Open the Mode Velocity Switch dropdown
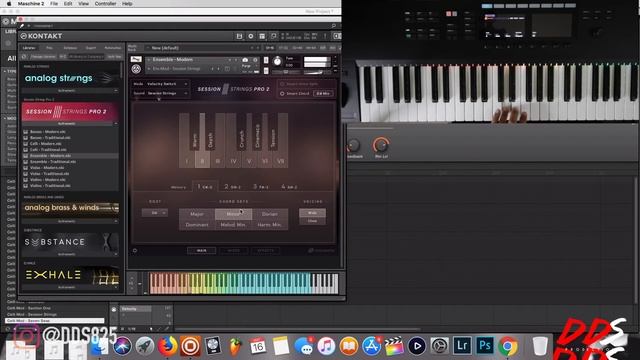 pyautogui.click(x=167, y=84)
